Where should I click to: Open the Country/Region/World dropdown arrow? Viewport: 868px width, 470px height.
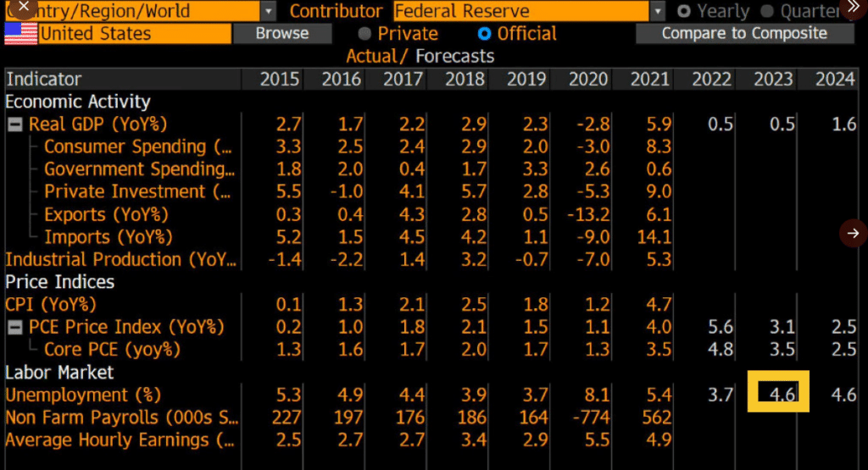click(x=268, y=11)
